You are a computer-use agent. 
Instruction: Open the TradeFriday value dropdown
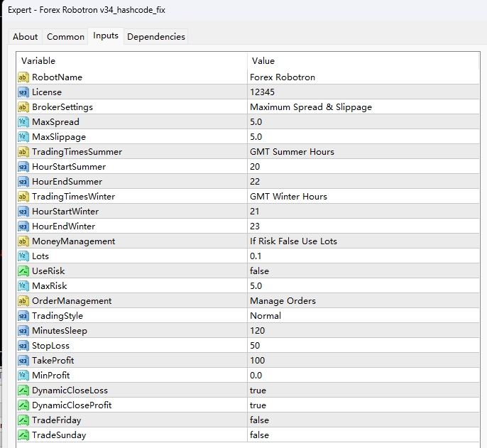tap(362, 420)
